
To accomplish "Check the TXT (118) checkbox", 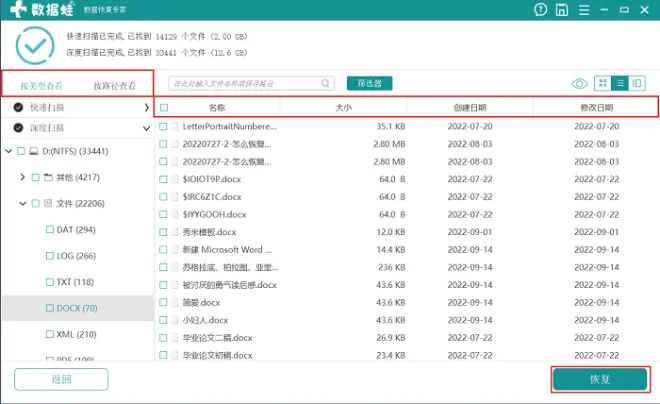I will (50, 282).
